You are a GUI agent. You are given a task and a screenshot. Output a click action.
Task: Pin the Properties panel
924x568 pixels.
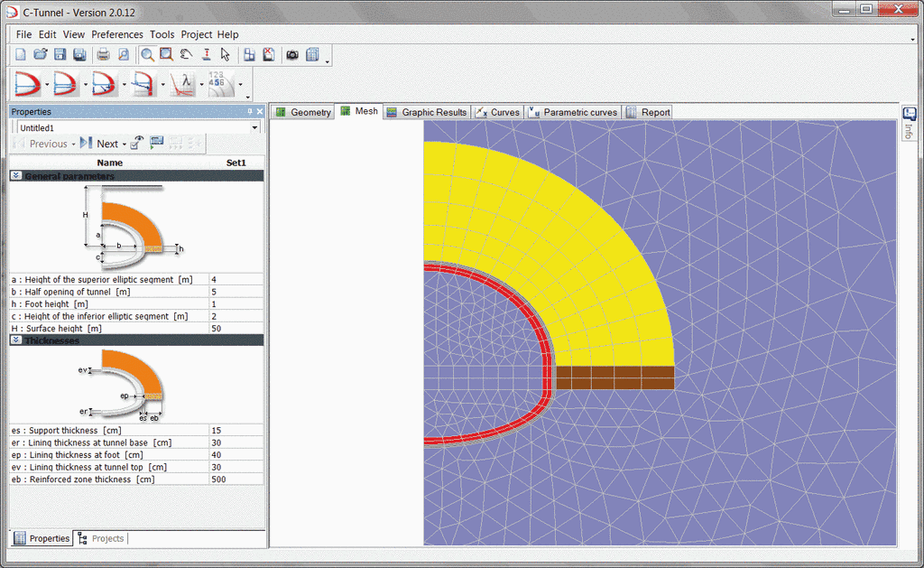pos(250,112)
